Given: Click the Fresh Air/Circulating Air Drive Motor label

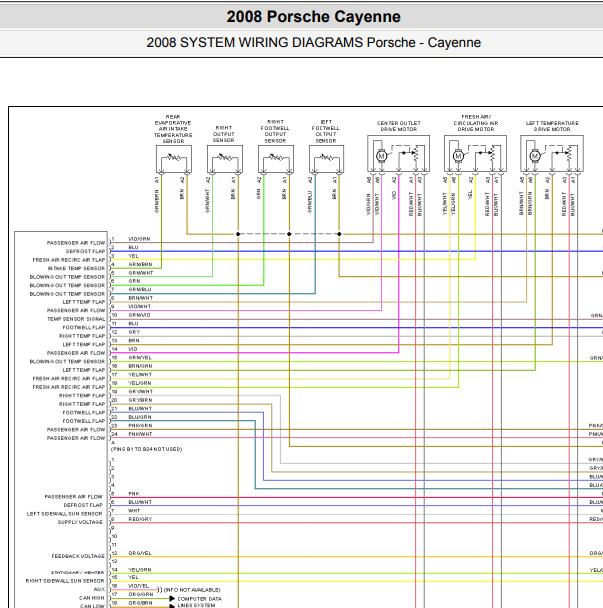Looking at the screenshot, I should [476, 123].
